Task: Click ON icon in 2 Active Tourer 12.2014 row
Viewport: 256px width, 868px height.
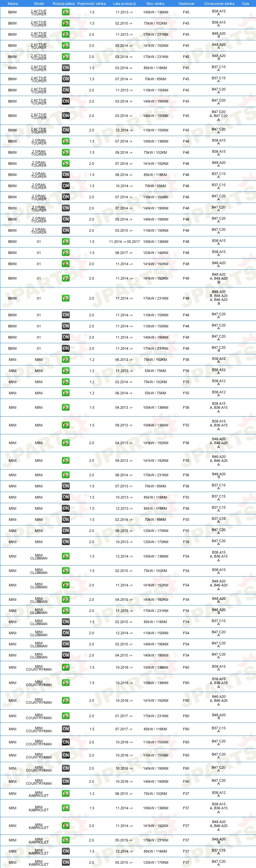Action: tap(65, 130)
